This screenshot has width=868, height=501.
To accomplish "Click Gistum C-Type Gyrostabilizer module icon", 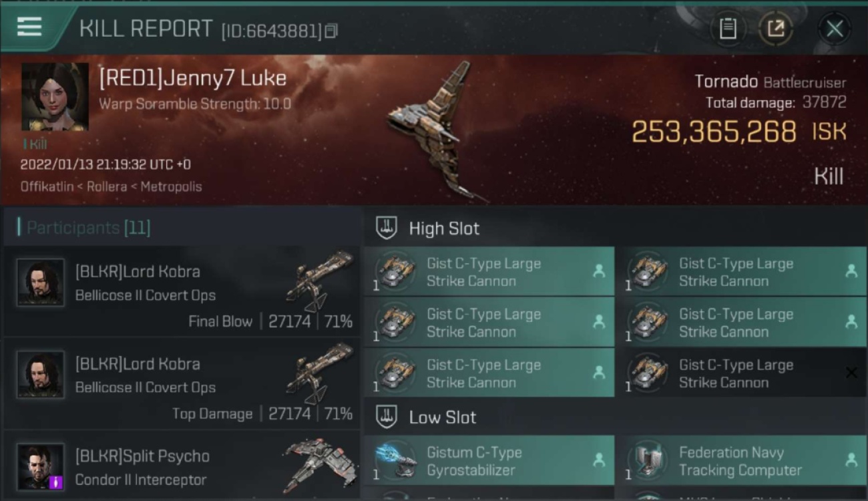I will [x=395, y=461].
